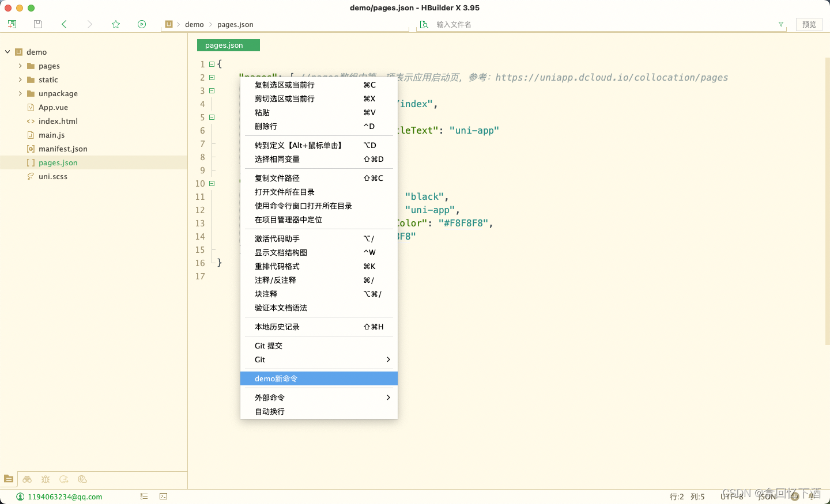The image size is (830, 504).
Task: Open the project manager folder icon
Action: pos(9,479)
